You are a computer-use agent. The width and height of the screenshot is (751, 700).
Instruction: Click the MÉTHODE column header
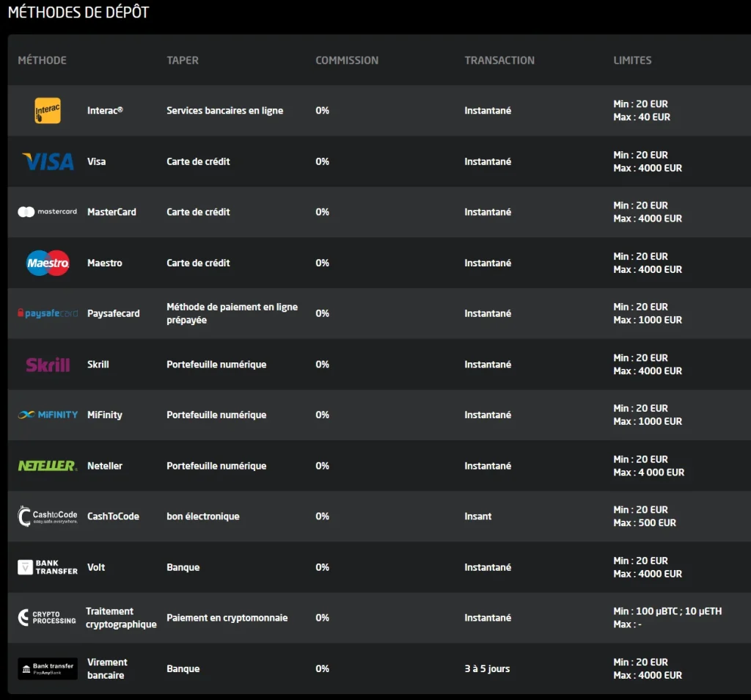(42, 60)
